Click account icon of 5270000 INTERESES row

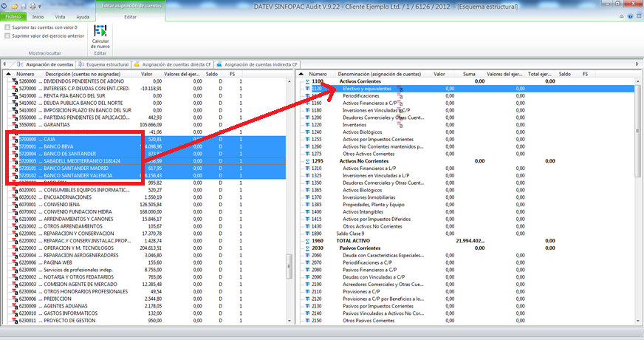coord(15,89)
